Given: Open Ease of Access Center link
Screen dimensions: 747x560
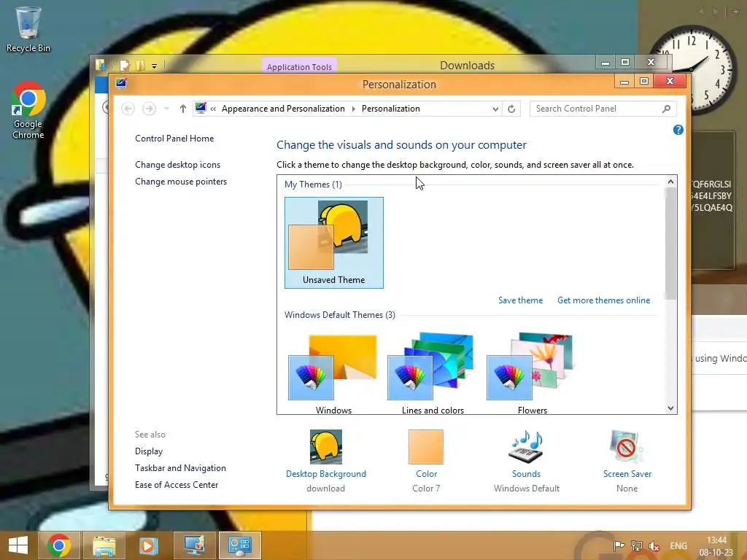Looking at the screenshot, I should point(177,485).
